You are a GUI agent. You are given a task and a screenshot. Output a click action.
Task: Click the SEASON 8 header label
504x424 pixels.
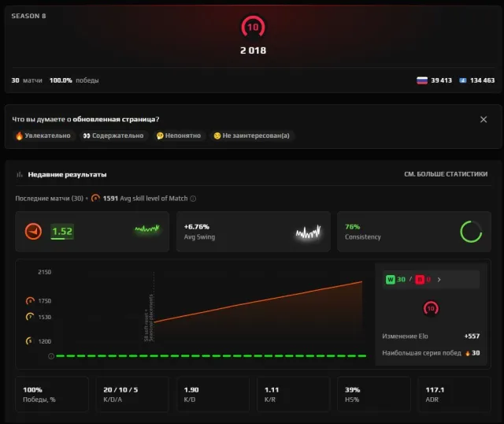pos(28,16)
